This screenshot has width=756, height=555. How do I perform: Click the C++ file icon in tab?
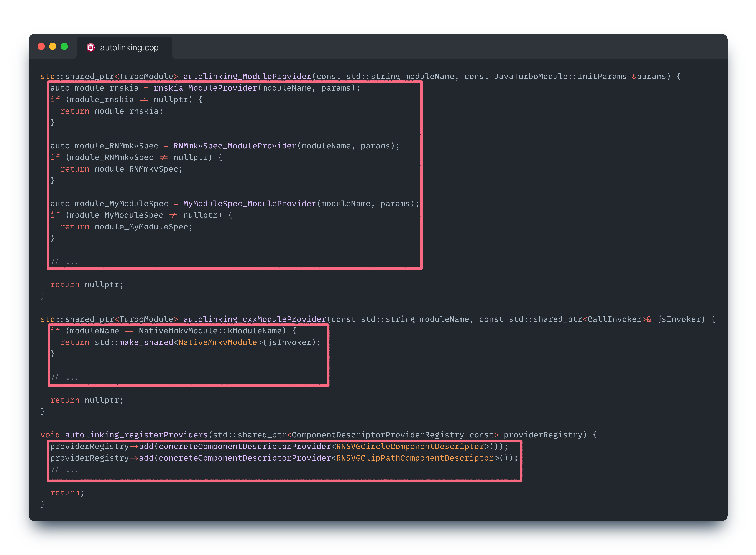pos(91,47)
